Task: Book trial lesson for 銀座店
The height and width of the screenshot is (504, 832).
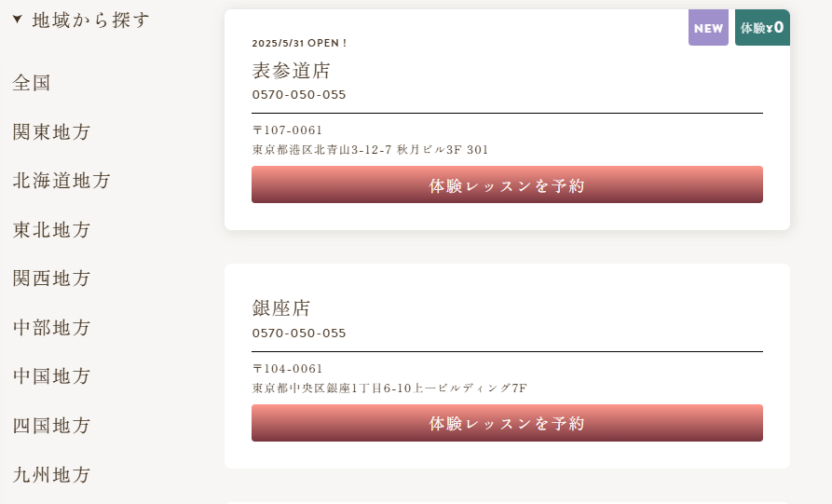Action: [507, 423]
